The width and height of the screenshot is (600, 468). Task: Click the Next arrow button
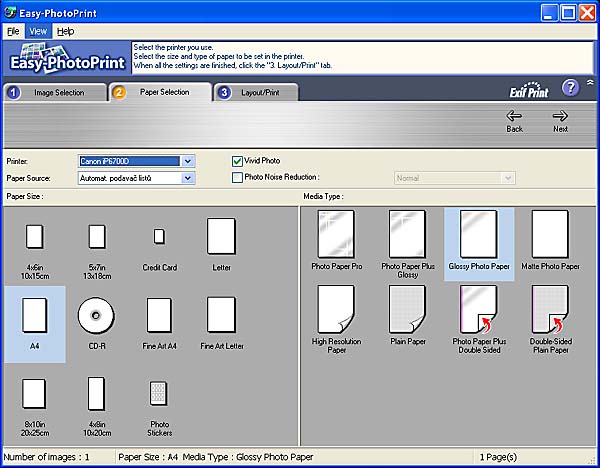pyautogui.click(x=560, y=121)
